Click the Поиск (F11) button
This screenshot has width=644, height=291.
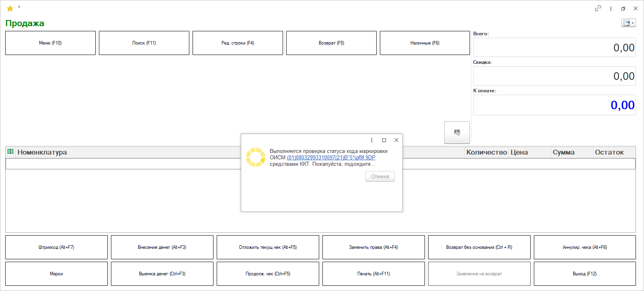click(x=144, y=43)
